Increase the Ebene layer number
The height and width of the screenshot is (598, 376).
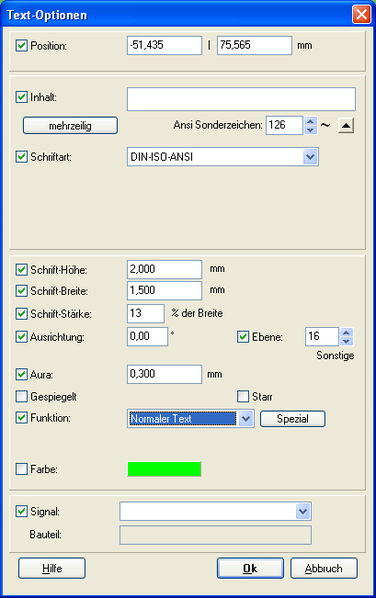346,333
